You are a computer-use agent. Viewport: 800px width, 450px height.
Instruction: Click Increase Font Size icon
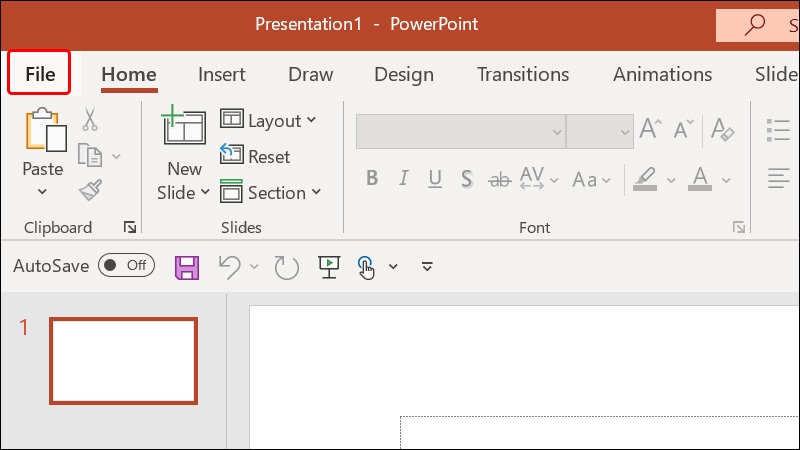[651, 129]
